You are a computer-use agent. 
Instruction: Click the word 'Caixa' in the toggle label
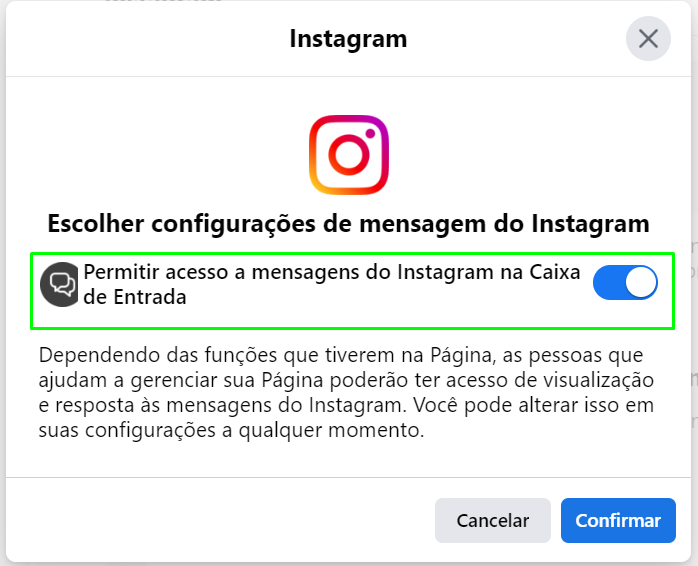click(555, 272)
